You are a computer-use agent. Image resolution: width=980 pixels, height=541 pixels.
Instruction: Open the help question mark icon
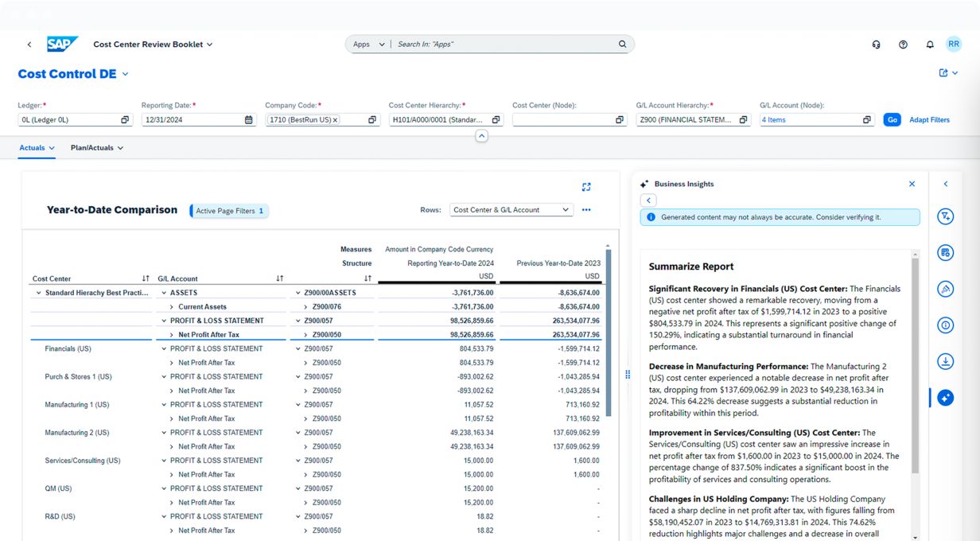pos(903,45)
